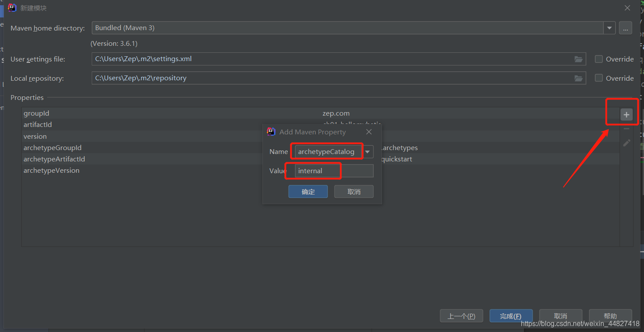Click the local repository path field
The height and width of the screenshot is (332, 644).
(338, 78)
